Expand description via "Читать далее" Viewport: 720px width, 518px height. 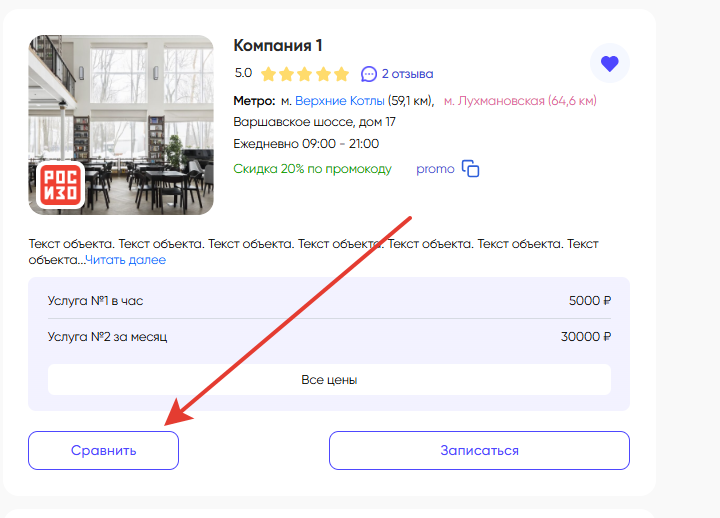pyautogui.click(x=125, y=260)
